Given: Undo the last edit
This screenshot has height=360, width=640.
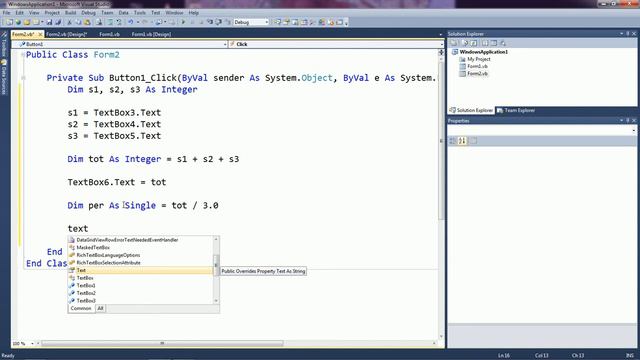Looking at the screenshot, I should coord(130,22).
